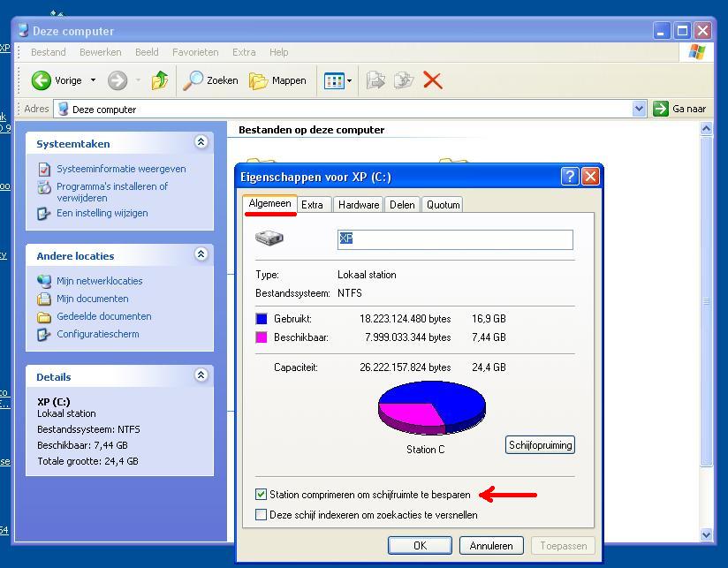Screen dimensions: 728x568
Task: Click the Programma's installeren icon
Action: pos(44,187)
